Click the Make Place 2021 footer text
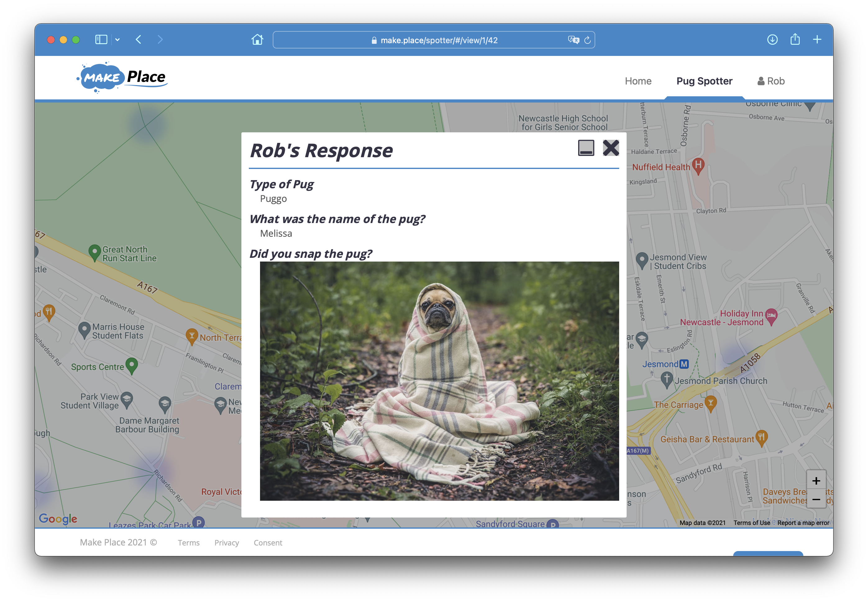 pos(118,542)
